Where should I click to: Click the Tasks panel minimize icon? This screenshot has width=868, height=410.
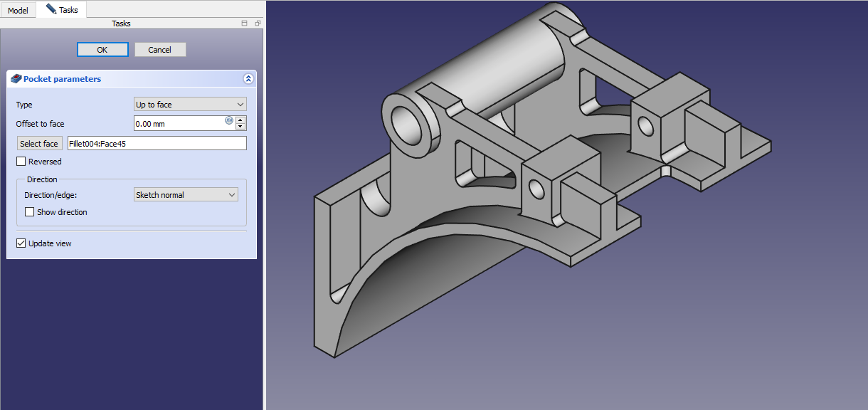tap(245, 23)
